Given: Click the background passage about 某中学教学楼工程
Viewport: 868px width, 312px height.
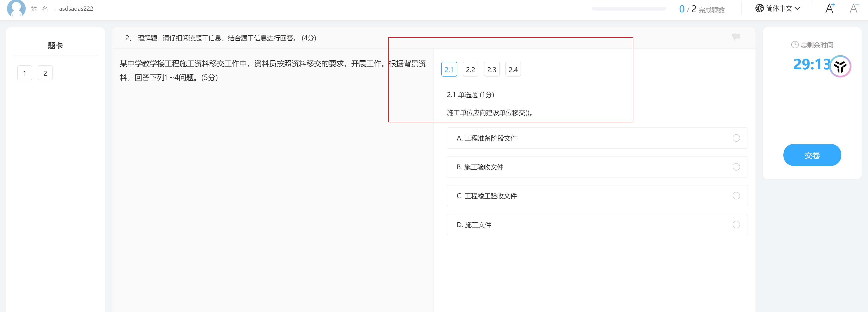Looking at the screenshot, I should (x=273, y=70).
